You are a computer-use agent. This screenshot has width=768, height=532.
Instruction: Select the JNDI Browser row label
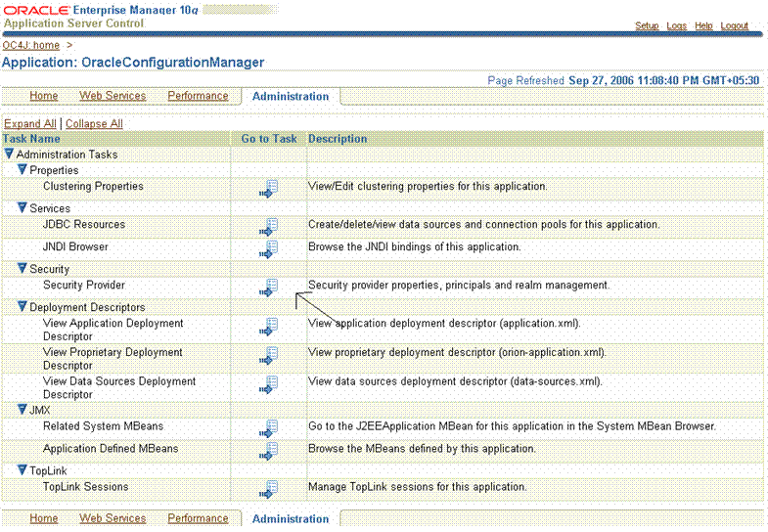[x=75, y=247]
